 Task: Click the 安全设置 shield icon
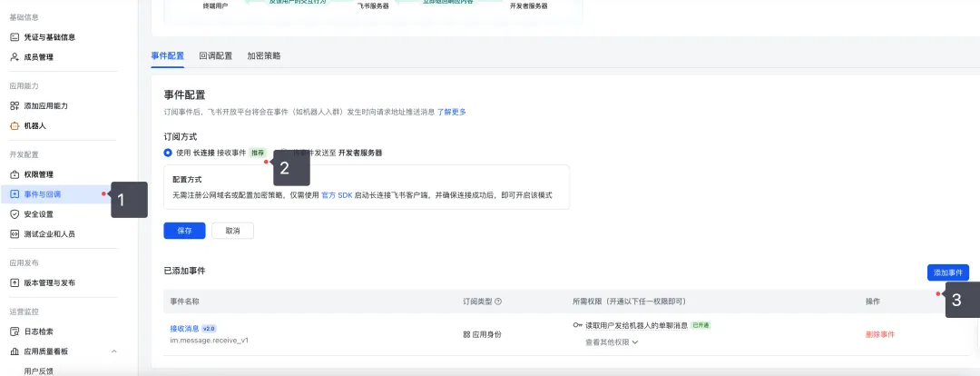[15, 214]
